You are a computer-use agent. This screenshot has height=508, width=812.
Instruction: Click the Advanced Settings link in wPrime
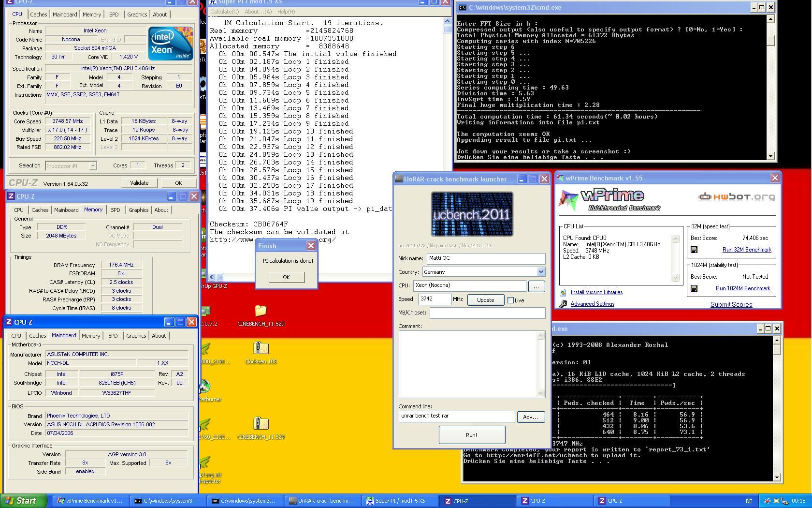[x=592, y=304]
